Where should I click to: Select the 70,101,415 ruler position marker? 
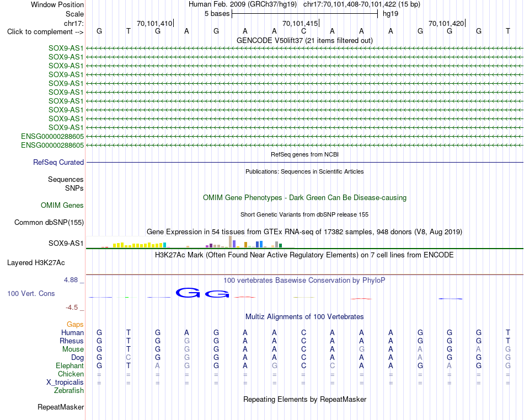300,23
